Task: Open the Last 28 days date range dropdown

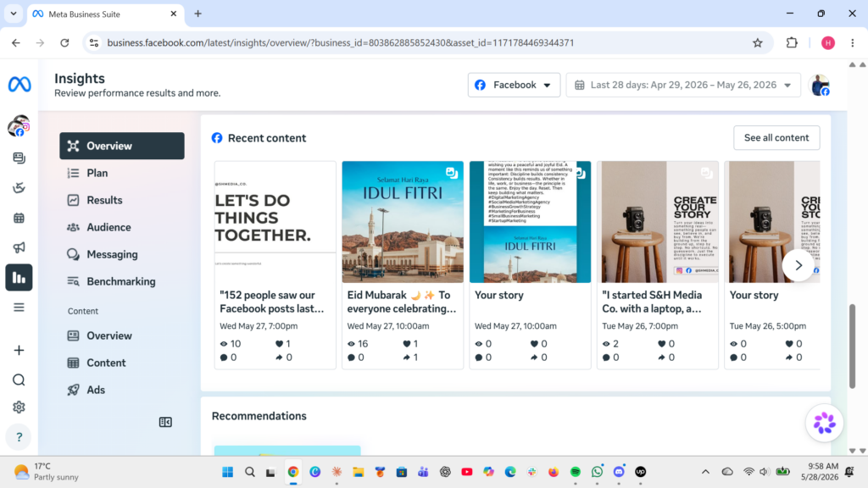Action: tap(683, 86)
